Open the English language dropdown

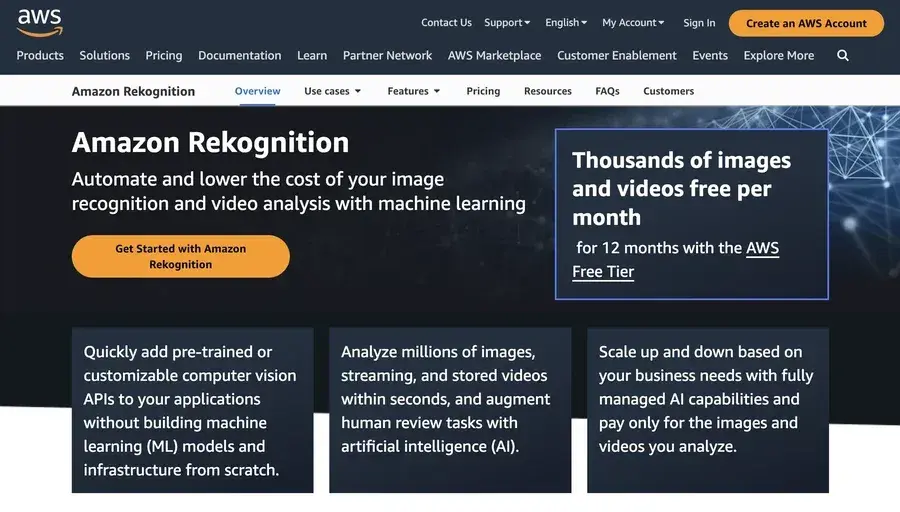566,23
